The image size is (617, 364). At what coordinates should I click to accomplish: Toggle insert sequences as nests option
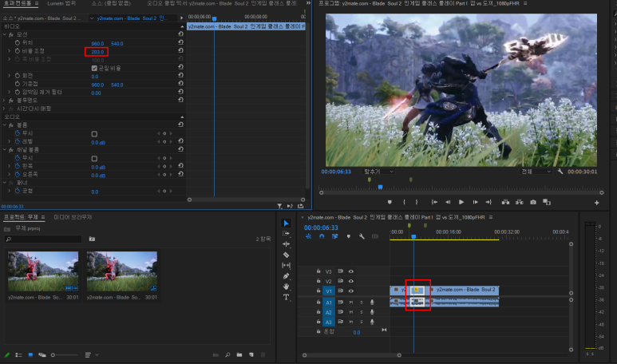(x=308, y=236)
